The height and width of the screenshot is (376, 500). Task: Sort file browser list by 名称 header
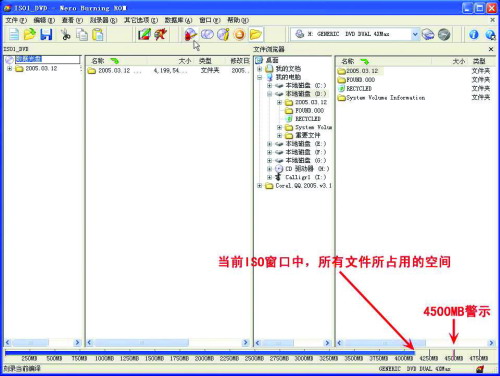pyautogui.click(x=383, y=61)
